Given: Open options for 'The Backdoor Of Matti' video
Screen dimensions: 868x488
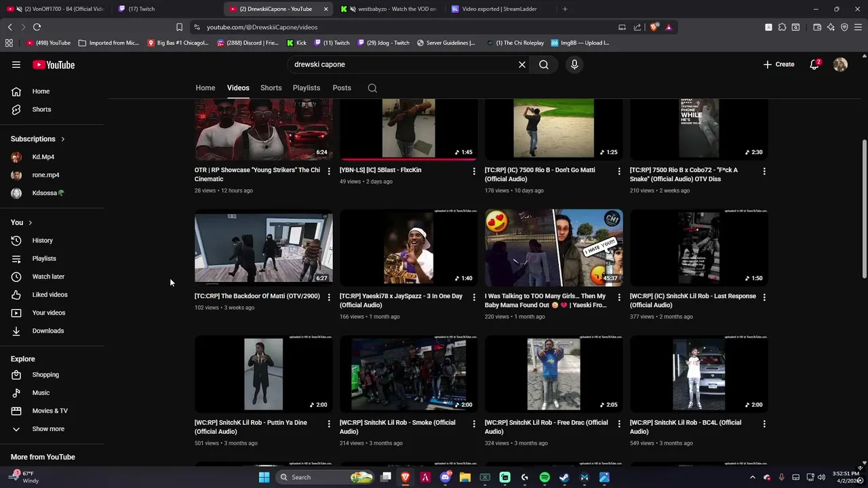Looking at the screenshot, I should click(329, 297).
